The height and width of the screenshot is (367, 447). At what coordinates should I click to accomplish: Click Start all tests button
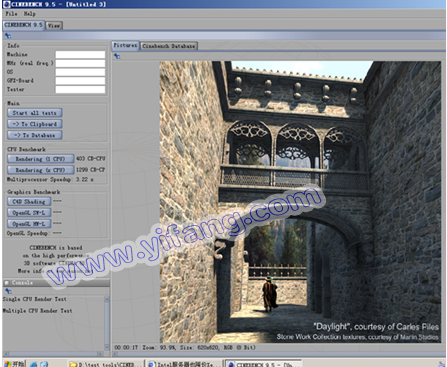[35, 113]
